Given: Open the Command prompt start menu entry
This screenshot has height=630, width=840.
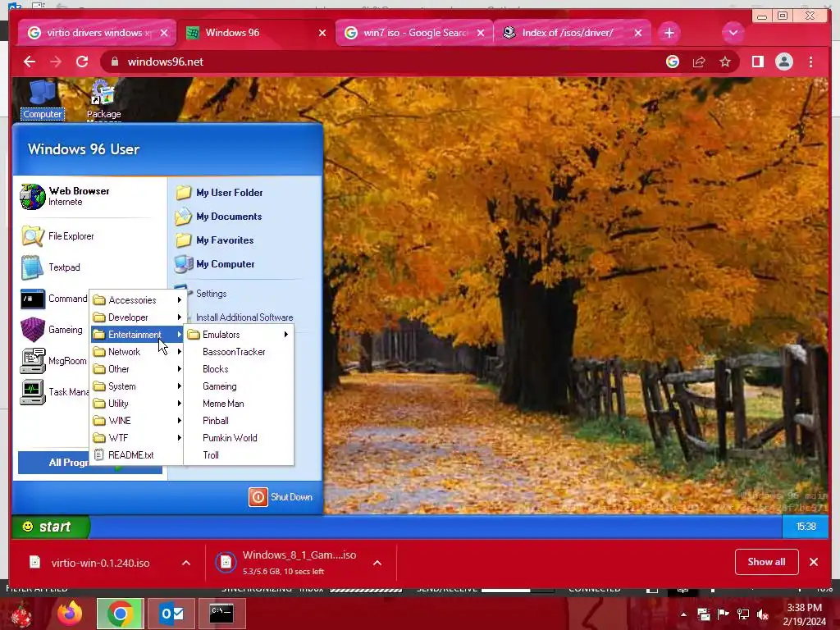Looking at the screenshot, I should 53,299.
